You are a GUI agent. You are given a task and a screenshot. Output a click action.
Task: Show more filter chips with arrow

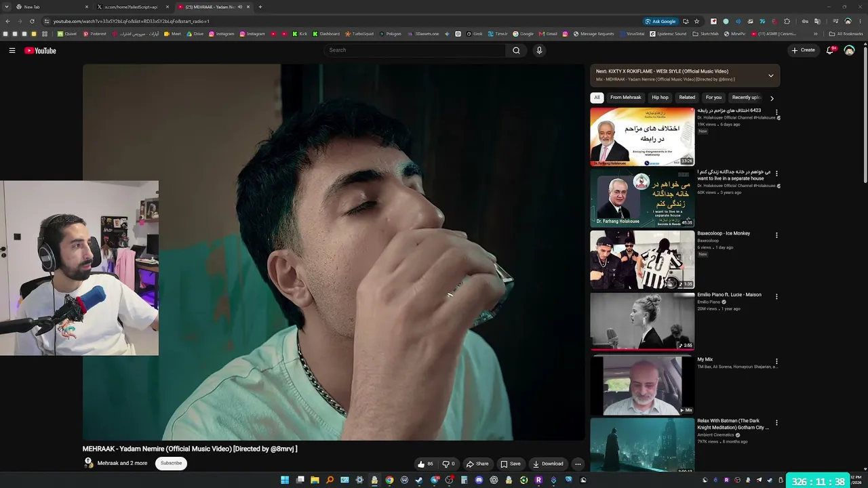click(772, 98)
